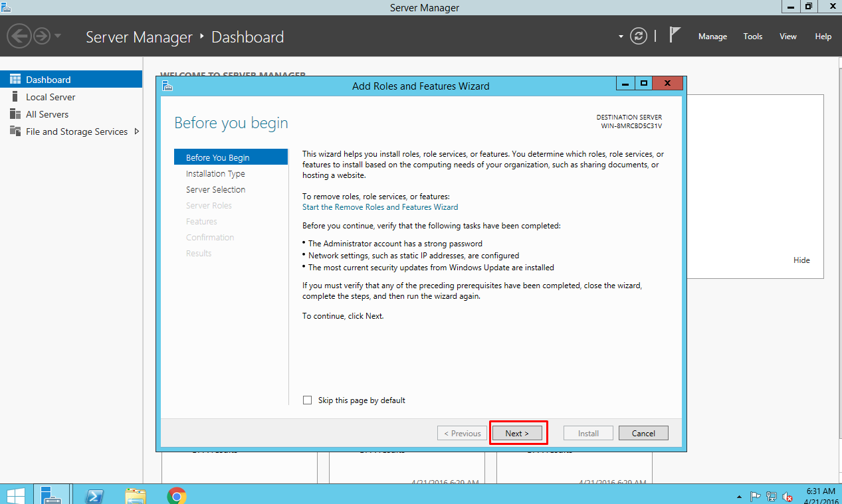Show hidden tray icons arrow
The image size is (842, 504).
[740, 496]
